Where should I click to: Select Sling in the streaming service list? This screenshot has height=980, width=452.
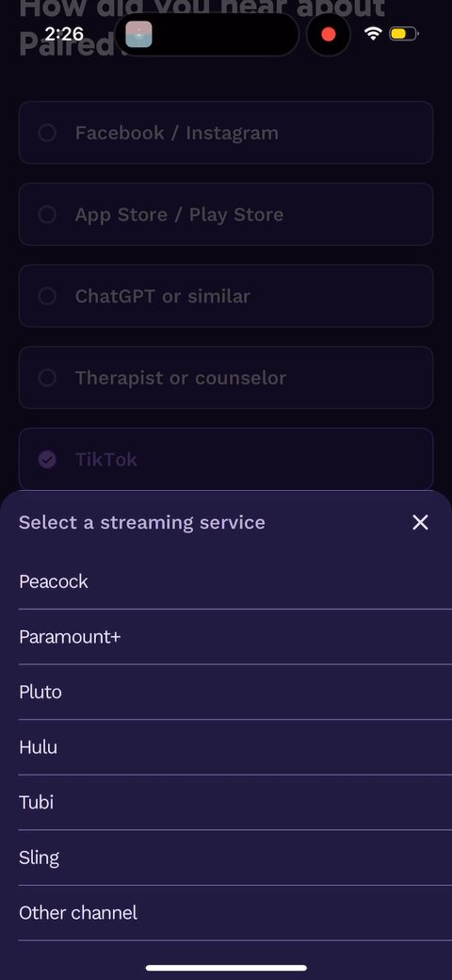click(x=235, y=857)
